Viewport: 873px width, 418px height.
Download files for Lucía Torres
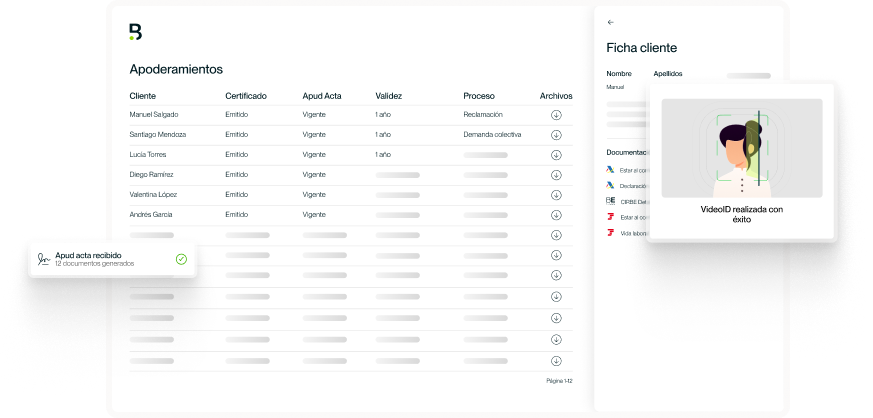coord(556,155)
